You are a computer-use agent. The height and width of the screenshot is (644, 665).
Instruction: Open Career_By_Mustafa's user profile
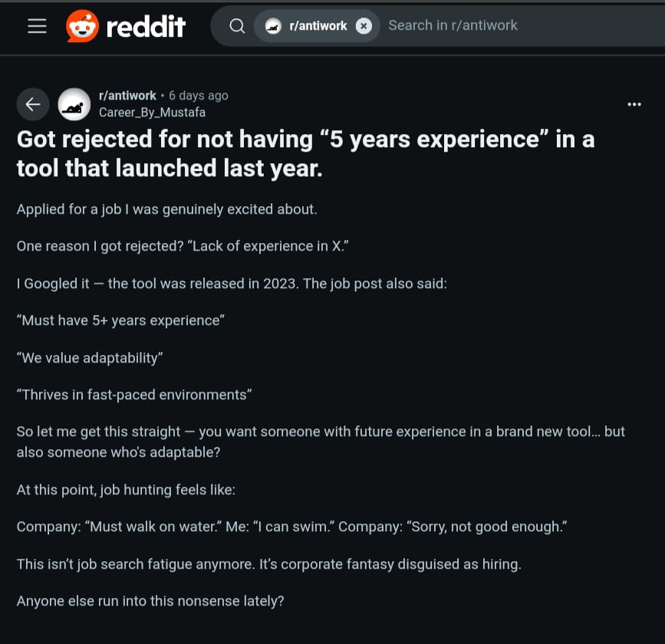(x=152, y=113)
